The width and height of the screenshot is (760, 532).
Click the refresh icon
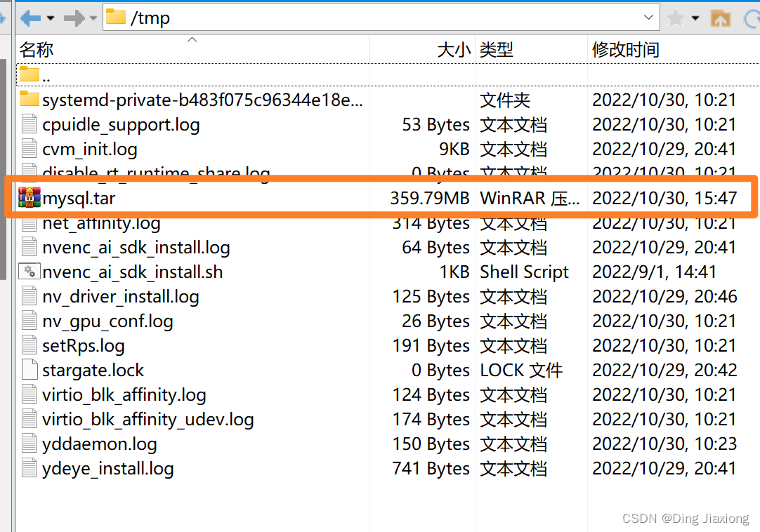tap(752, 18)
